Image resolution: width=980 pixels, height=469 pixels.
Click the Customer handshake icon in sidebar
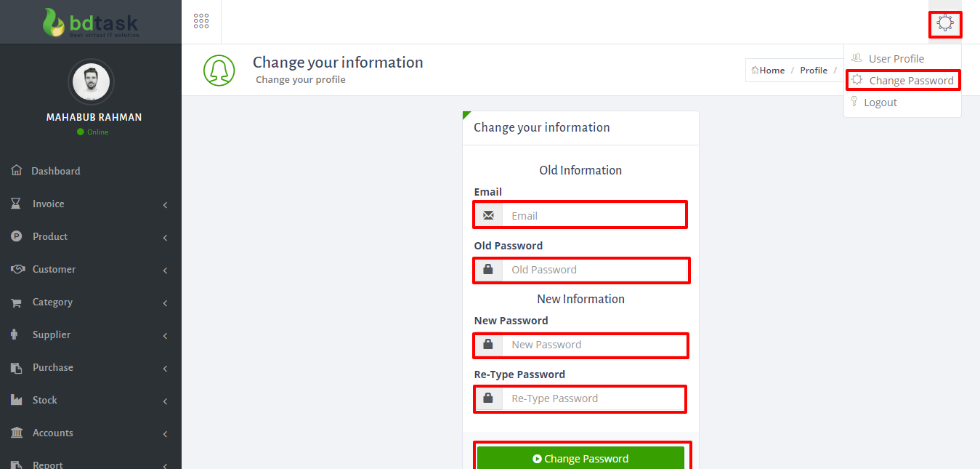(x=17, y=269)
